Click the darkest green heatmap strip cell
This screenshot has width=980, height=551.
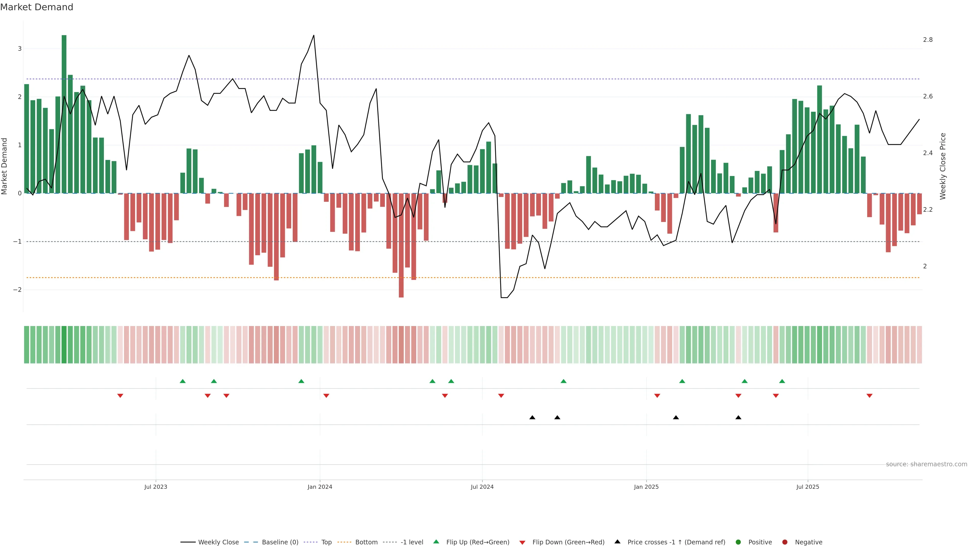click(64, 345)
